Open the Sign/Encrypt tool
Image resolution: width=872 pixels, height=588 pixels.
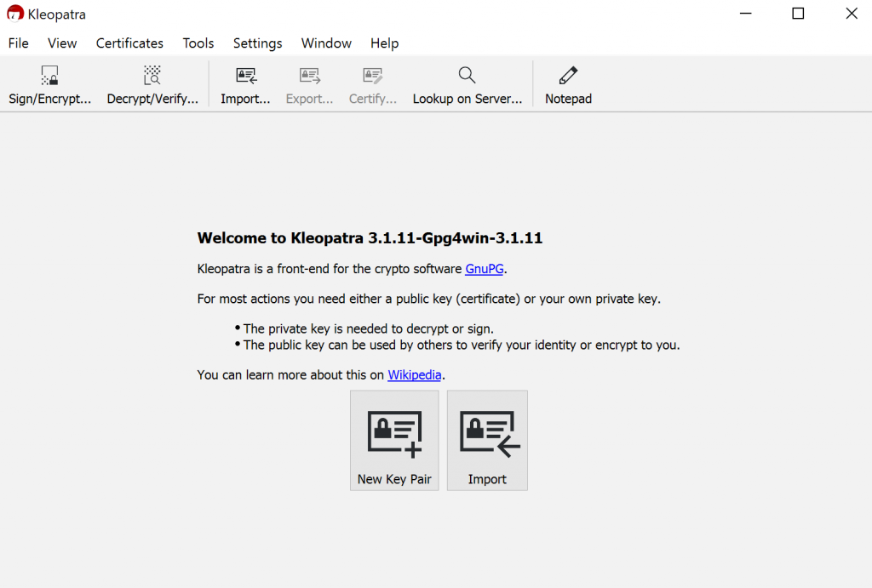pos(49,85)
